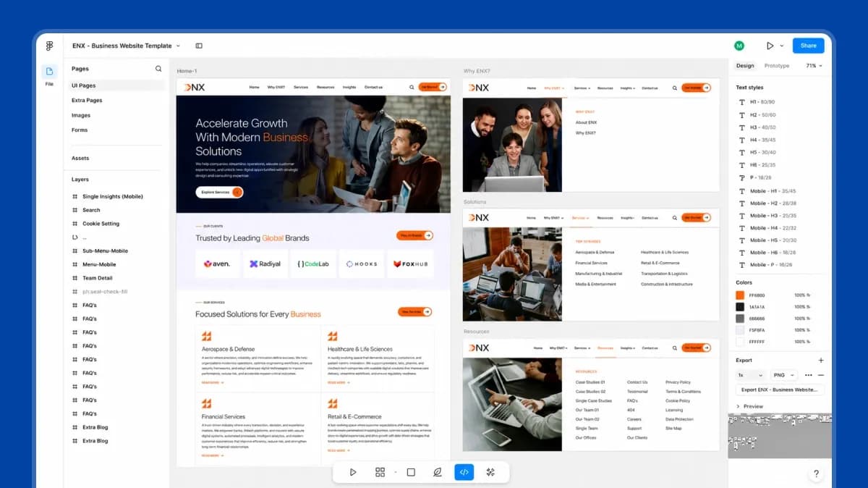This screenshot has height=488, width=868.
Task: Click the Radiyal client logo card
Action: coord(264,264)
